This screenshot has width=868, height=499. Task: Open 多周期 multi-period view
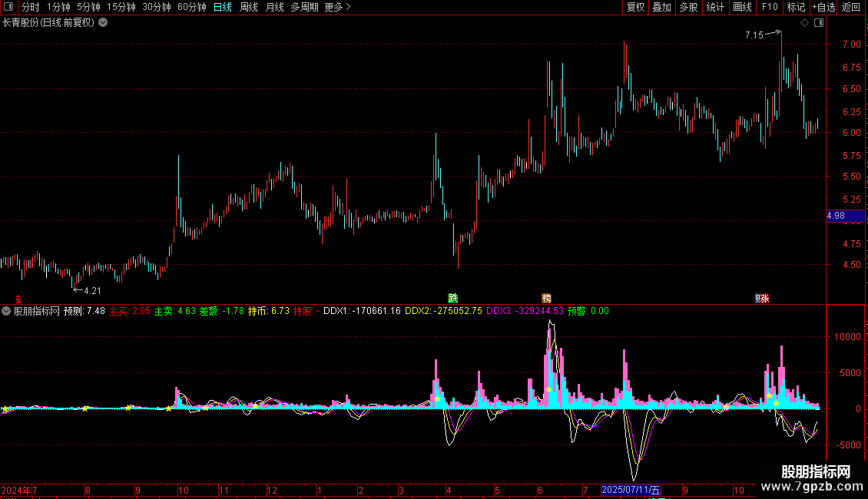pos(304,7)
